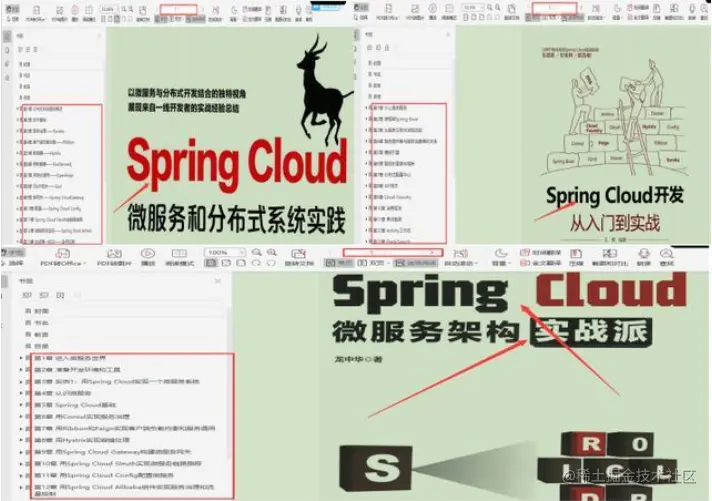Screen dimensions: 712x501
Task: Open 前言 bookmark in bottom window
Action: tap(37, 335)
